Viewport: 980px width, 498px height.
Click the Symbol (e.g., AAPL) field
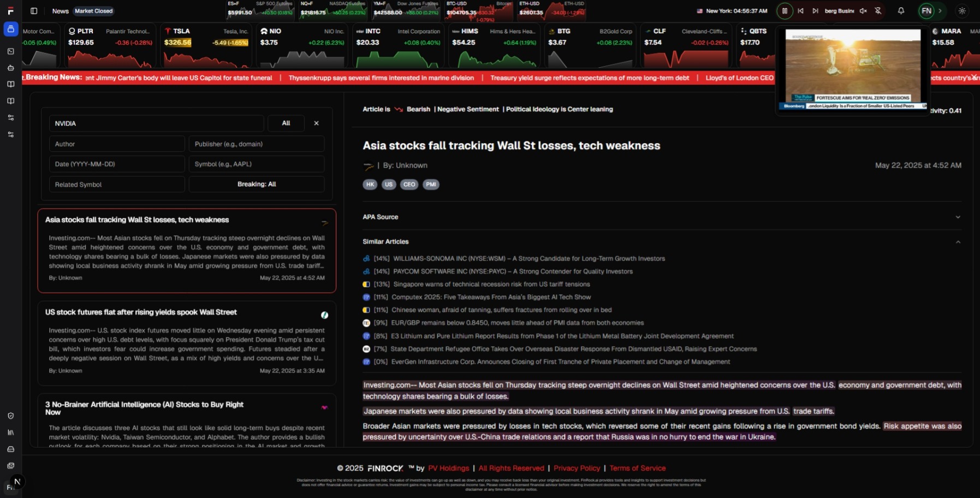(257, 164)
